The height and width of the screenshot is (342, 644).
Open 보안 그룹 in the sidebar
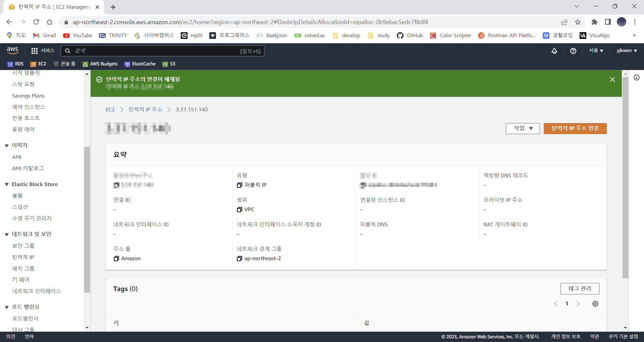point(23,246)
